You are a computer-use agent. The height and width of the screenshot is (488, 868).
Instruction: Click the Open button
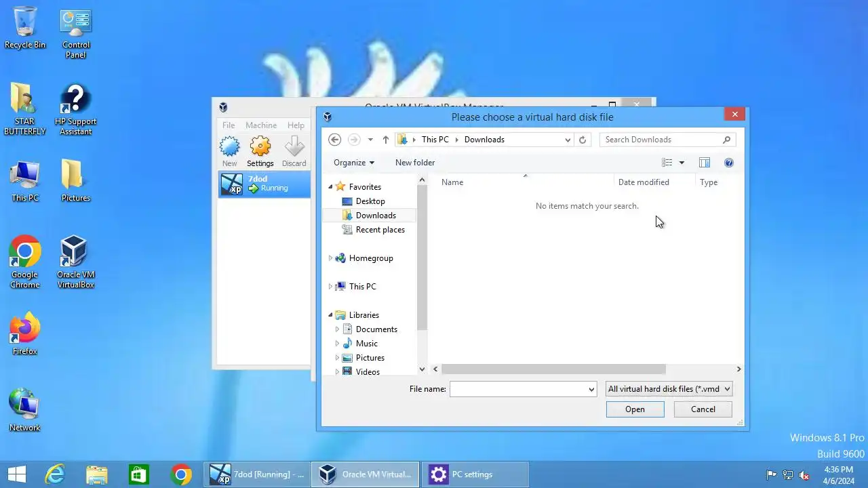[635, 409]
